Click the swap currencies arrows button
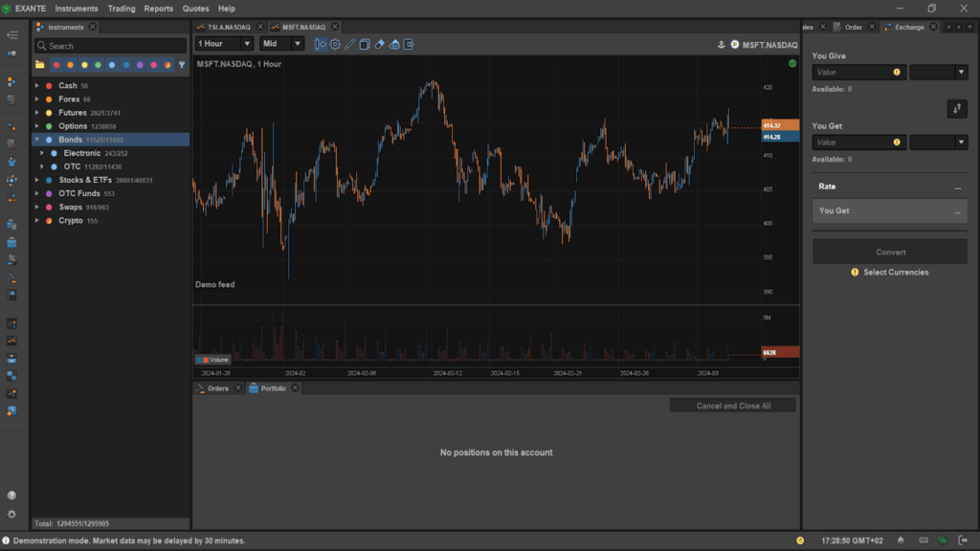 click(957, 109)
